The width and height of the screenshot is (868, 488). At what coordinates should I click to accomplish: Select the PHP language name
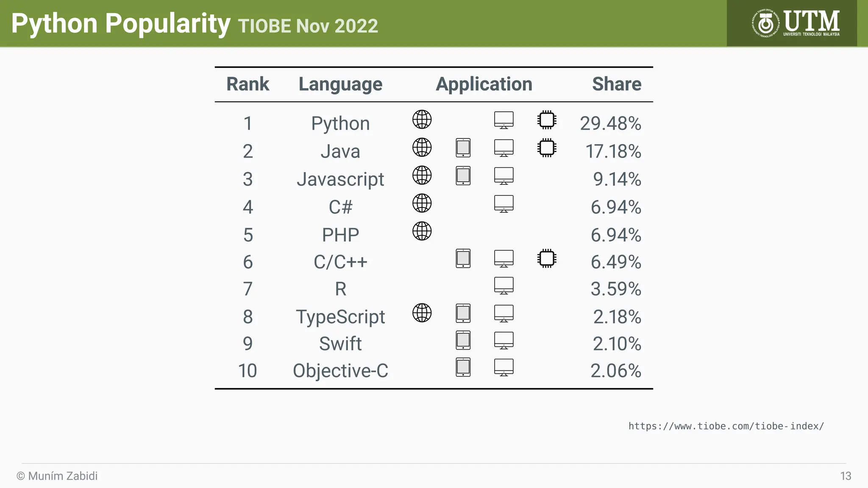click(341, 235)
